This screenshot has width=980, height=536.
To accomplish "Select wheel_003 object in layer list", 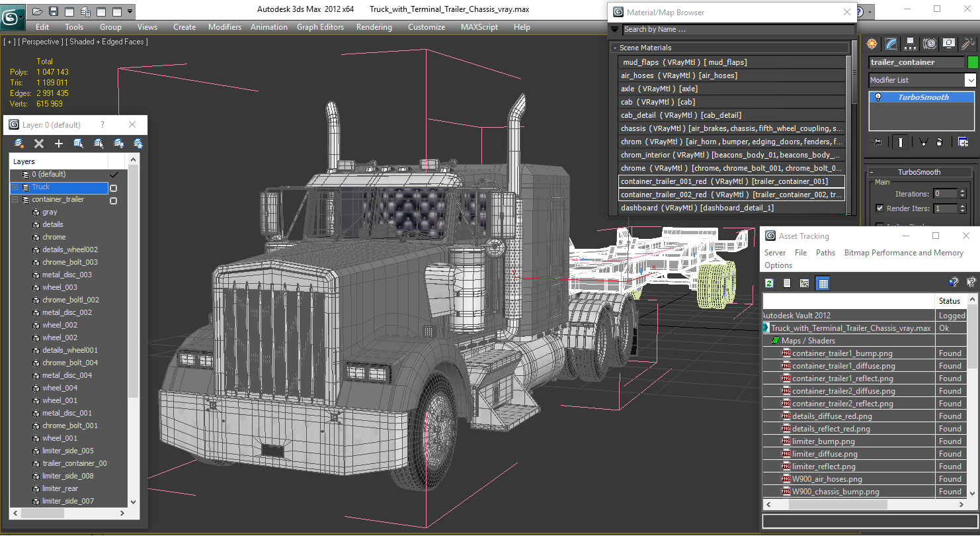I will point(60,287).
